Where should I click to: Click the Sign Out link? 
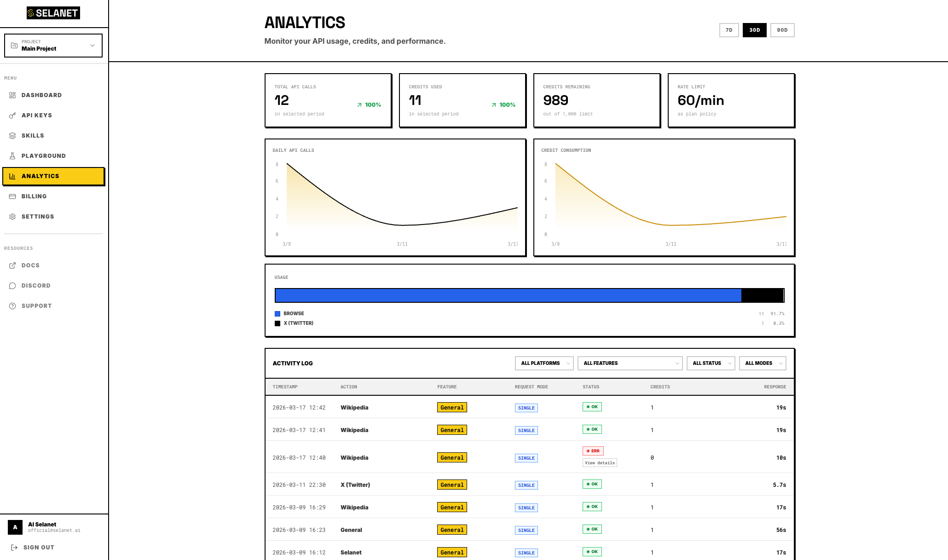click(39, 548)
